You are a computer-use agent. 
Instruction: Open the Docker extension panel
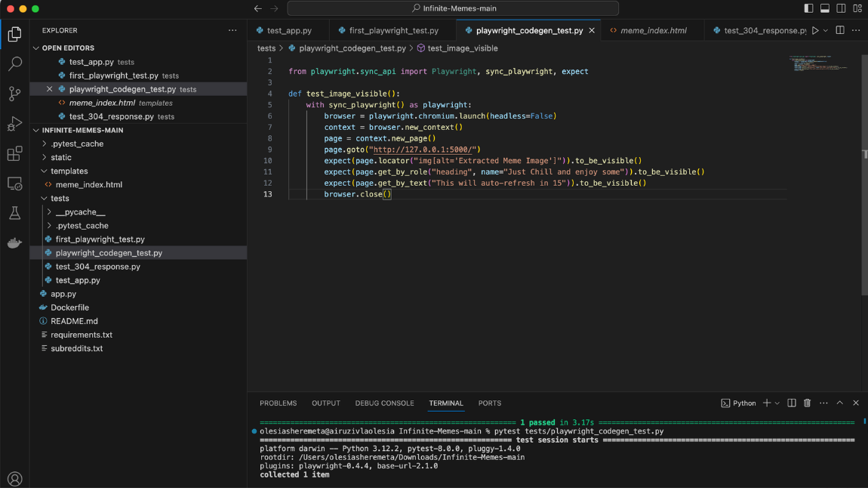click(x=14, y=243)
